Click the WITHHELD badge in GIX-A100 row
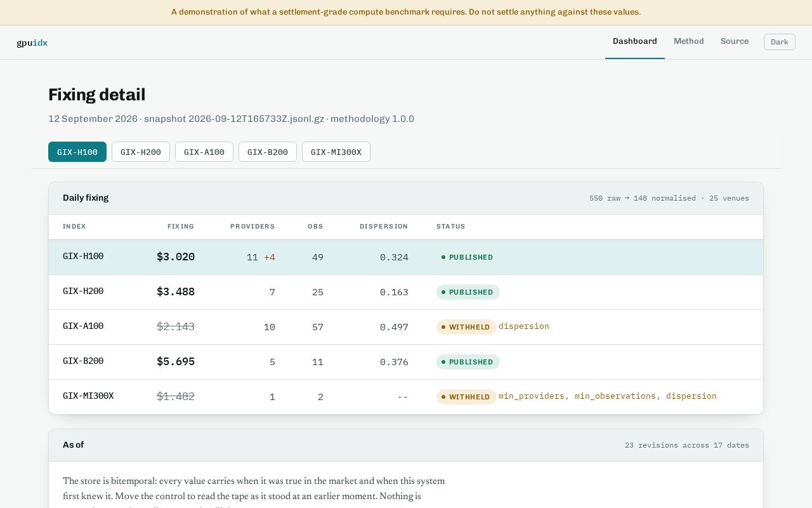Screen dimensions: 812x508 pos(466,327)
